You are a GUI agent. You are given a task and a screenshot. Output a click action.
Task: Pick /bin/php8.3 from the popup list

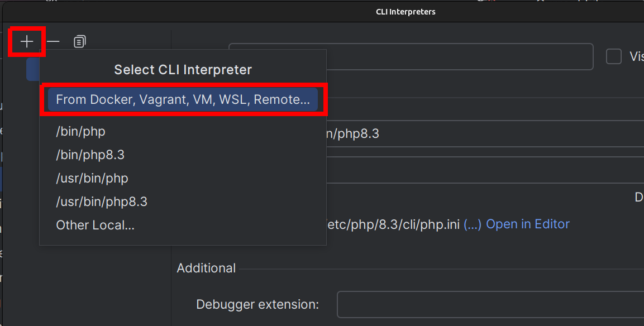(x=90, y=155)
